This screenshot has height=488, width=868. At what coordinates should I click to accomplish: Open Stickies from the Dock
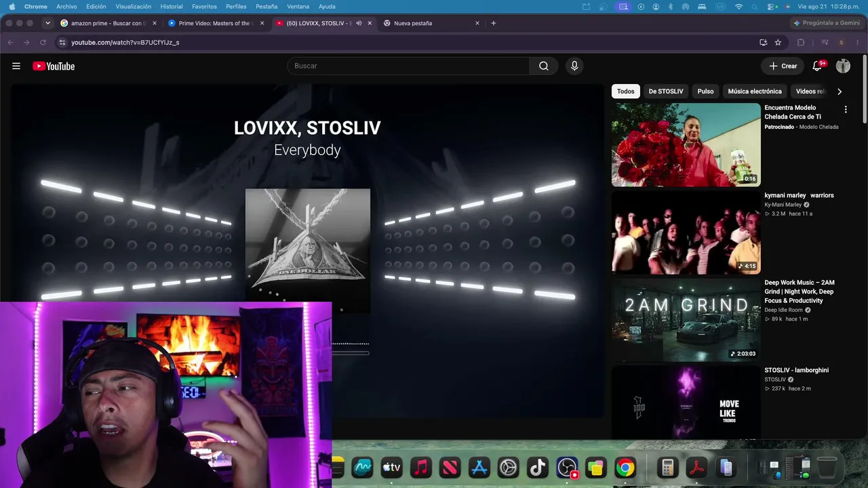click(x=596, y=467)
